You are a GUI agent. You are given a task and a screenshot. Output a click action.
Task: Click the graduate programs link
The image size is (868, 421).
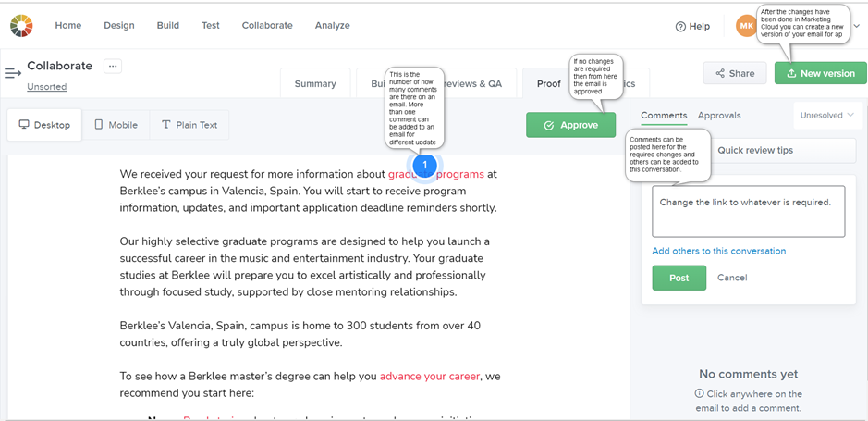tap(436, 174)
